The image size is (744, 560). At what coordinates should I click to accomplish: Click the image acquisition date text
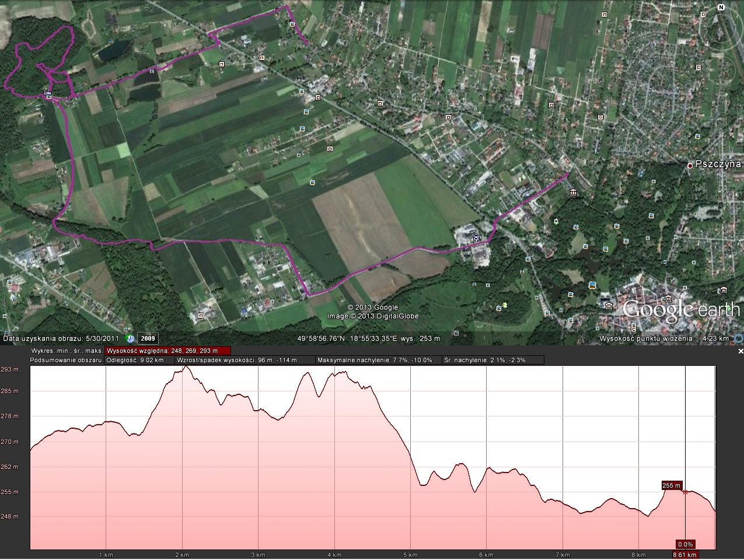[61, 338]
